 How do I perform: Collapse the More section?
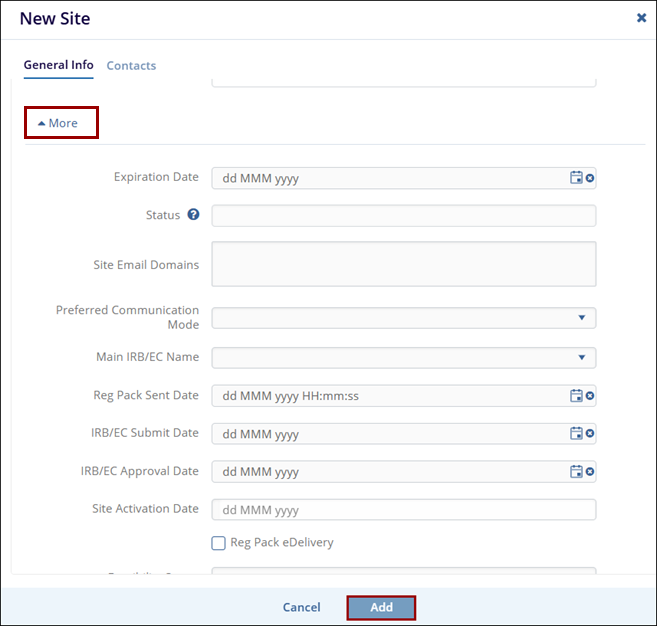coord(61,123)
